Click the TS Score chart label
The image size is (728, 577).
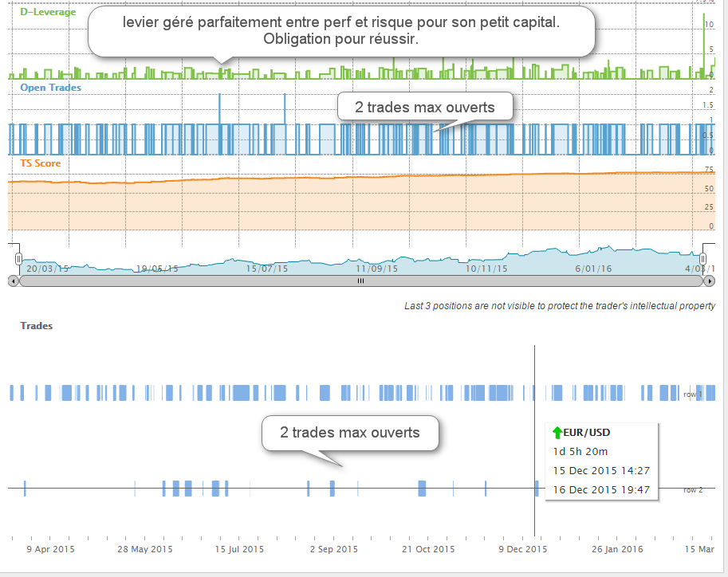pyautogui.click(x=40, y=163)
